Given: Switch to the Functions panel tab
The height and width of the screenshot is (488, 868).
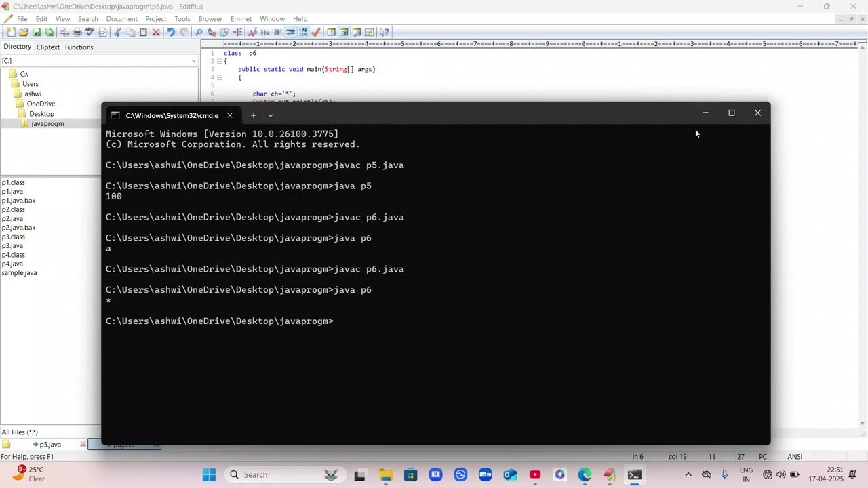Looking at the screenshot, I should [x=79, y=47].
